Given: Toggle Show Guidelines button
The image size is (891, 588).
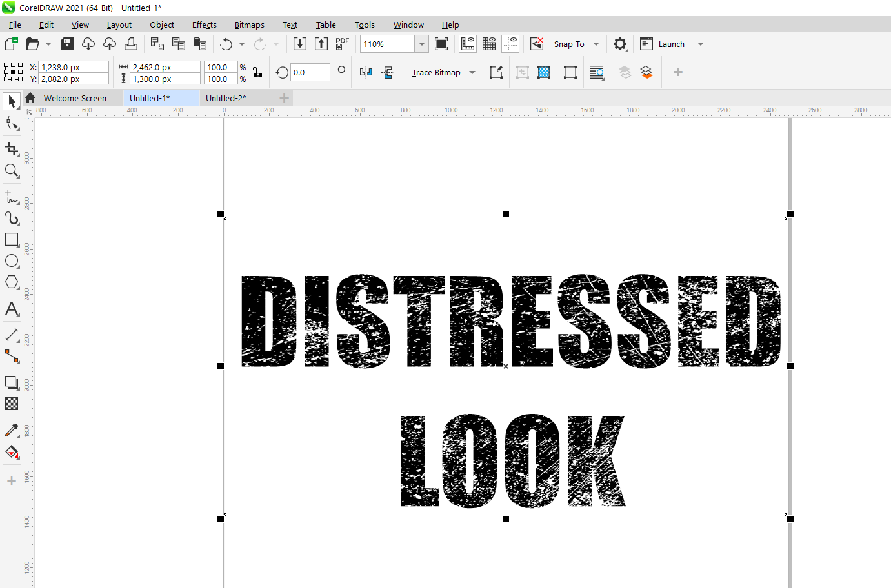Looking at the screenshot, I should point(510,44).
